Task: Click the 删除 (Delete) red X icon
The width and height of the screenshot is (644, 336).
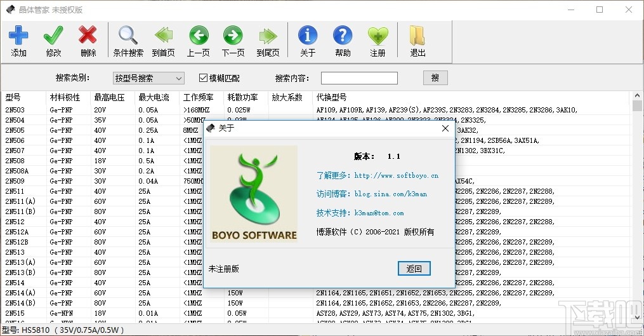Action: pos(88,36)
